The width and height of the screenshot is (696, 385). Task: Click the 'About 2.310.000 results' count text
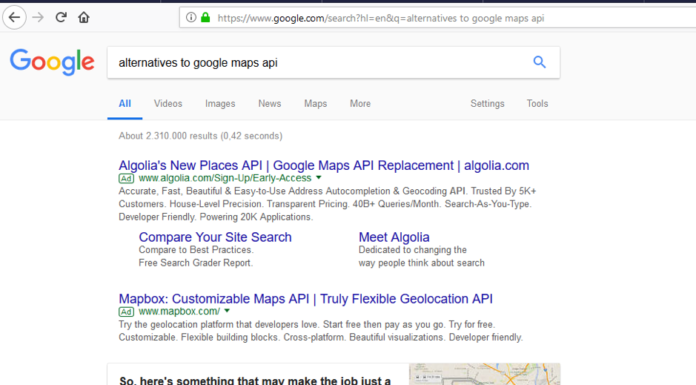[x=200, y=136]
